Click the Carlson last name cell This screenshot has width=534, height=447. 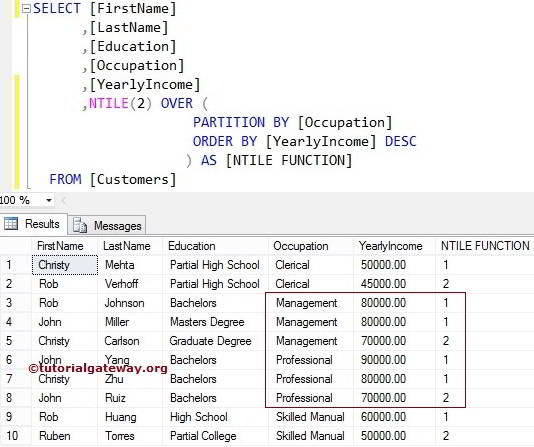pyautogui.click(x=130, y=341)
